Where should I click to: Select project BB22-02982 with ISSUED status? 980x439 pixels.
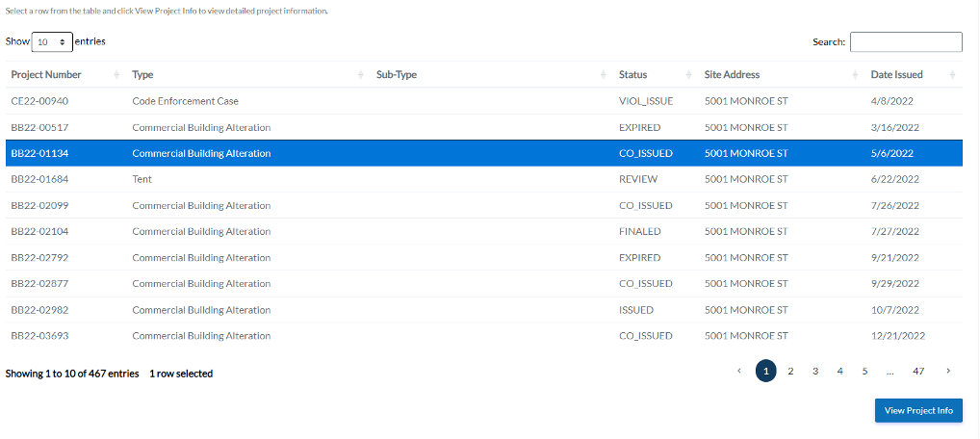39,310
